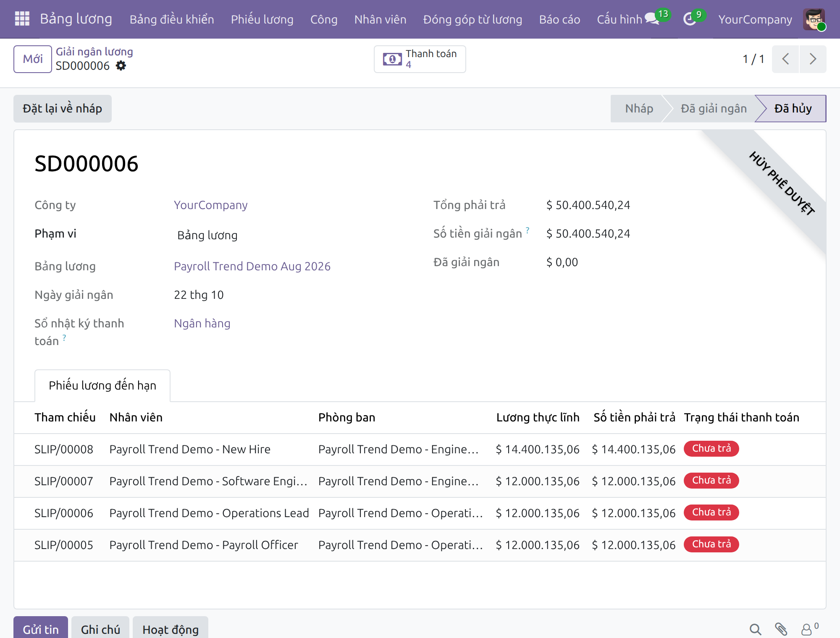The height and width of the screenshot is (638, 840).
Task: Select the Phiếu lương đến hạn tab
Action: pyautogui.click(x=102, y=385)
